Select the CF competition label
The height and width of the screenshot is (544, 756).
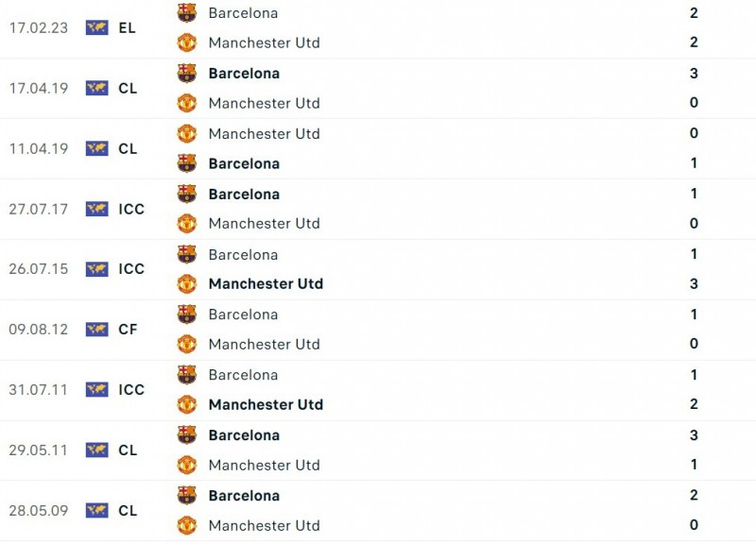click(x=128, y=329)
